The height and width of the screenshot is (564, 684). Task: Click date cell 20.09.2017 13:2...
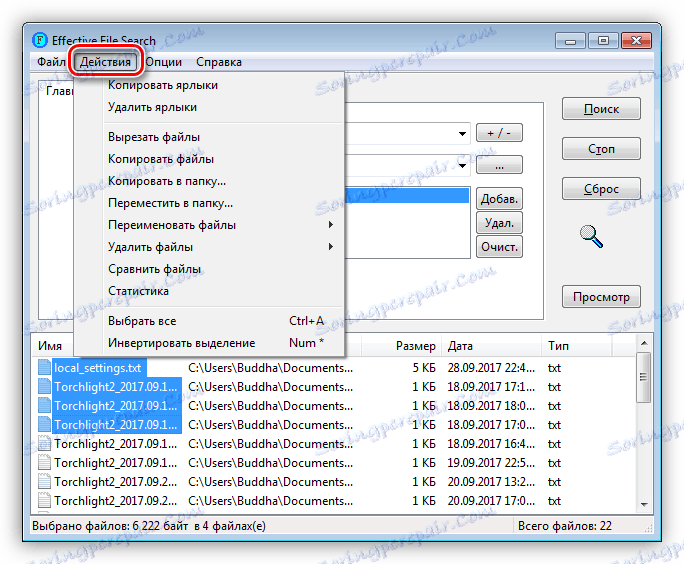coord(491,482)
